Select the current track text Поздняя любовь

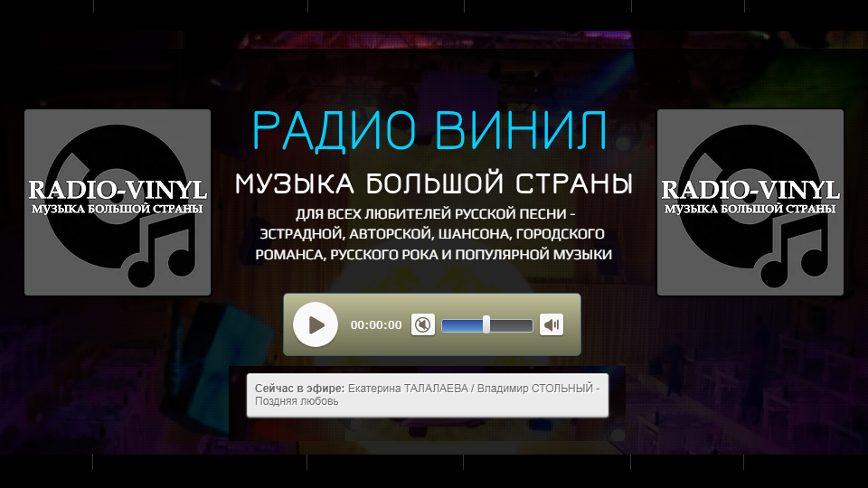(x=297, y=401)
